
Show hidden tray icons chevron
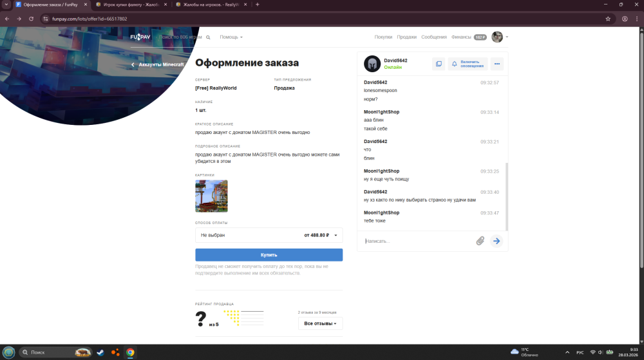[x=567, y=352]
